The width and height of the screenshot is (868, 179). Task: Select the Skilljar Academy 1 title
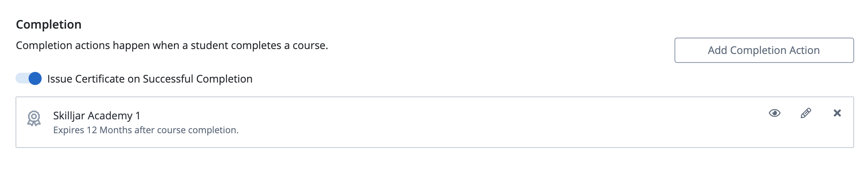pos(97,116)
